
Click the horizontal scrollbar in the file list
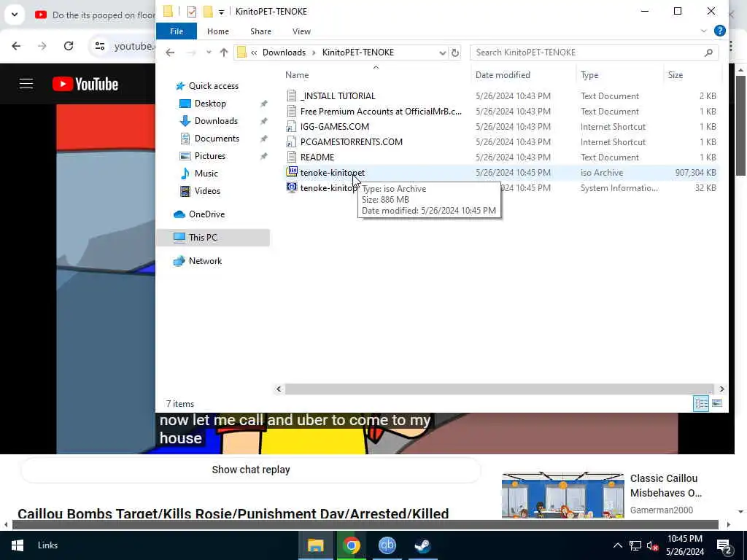point(499,389)
